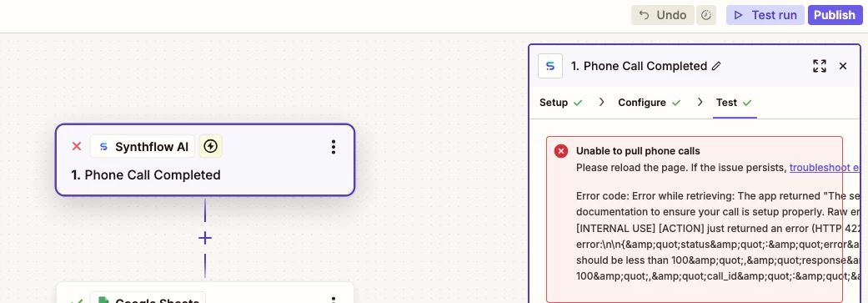This screenshot has width=868, height=303.
Task: Click the Synthflow AI app badge
Action: click(x=143, y=147)
